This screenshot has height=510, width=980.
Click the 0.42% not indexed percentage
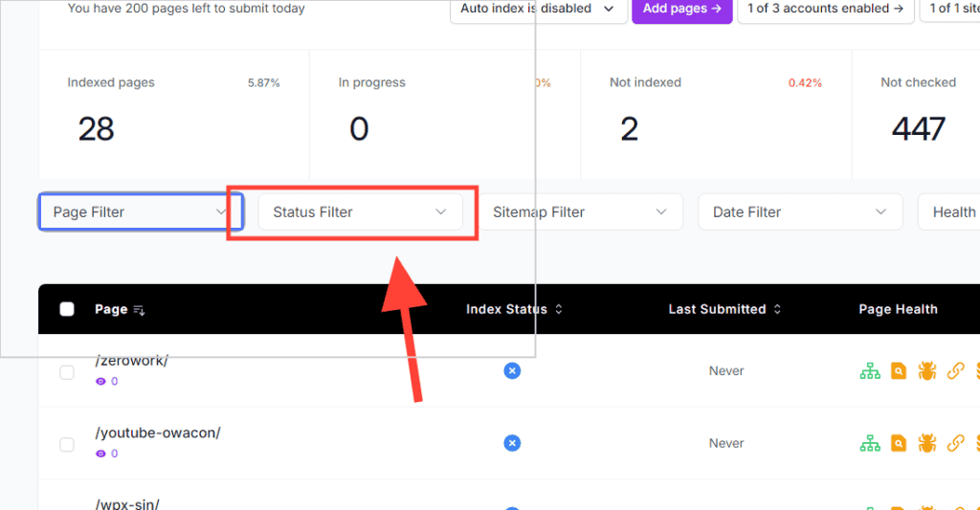805,82
